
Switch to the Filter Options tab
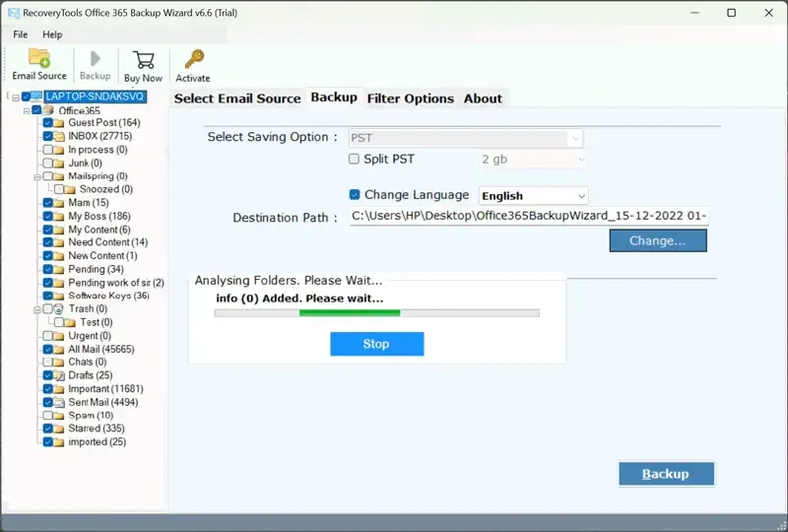point(410,99)
